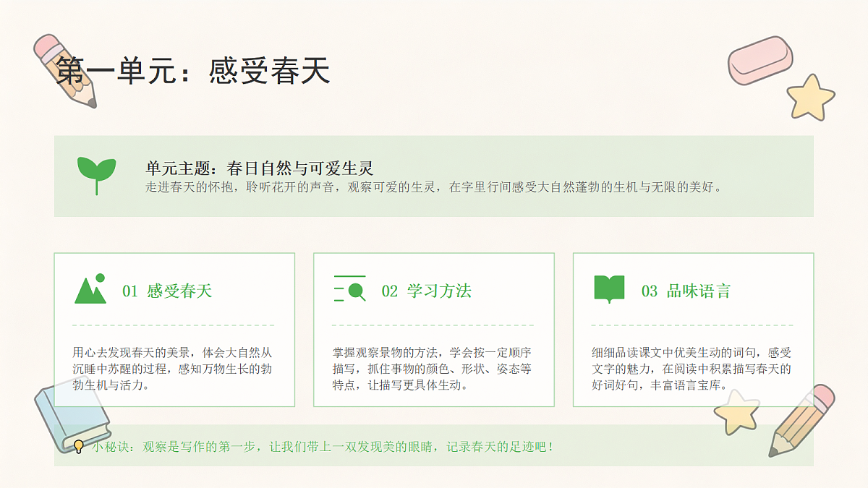Select the card heading 01 感受春天
The width and height of the screenshot is (868, 488).
pyautogui.click(x=167, y=291)
